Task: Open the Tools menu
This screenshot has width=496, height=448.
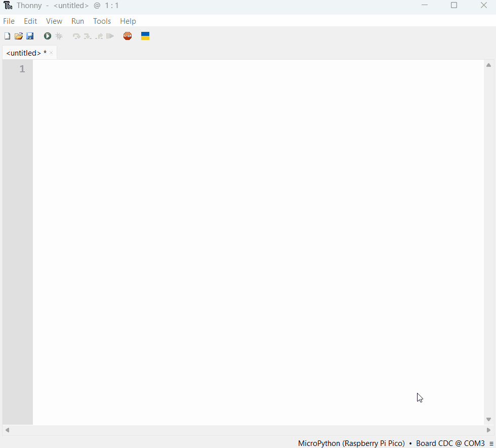Action: (102, 21)
